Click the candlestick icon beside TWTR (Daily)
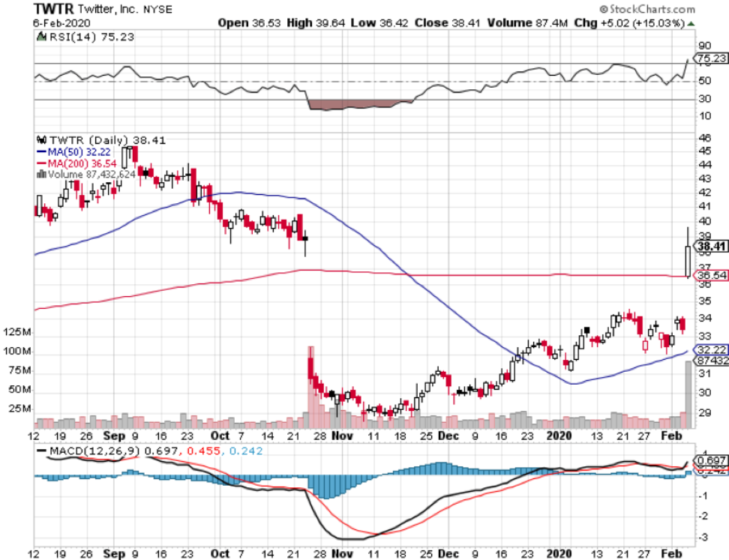Screen dimensions: 729x560 tap(41, 139)
